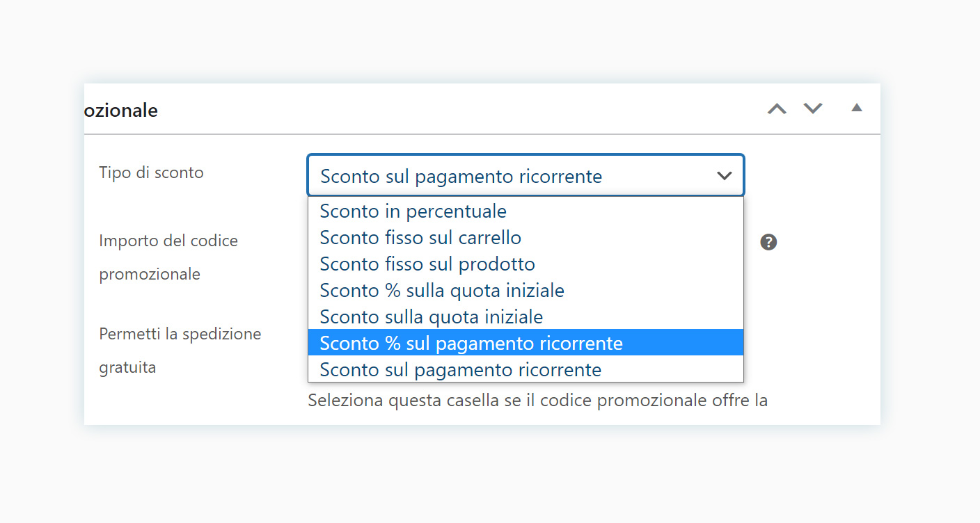Click the Permetti la spedizione gratuita label

point(180,351)
